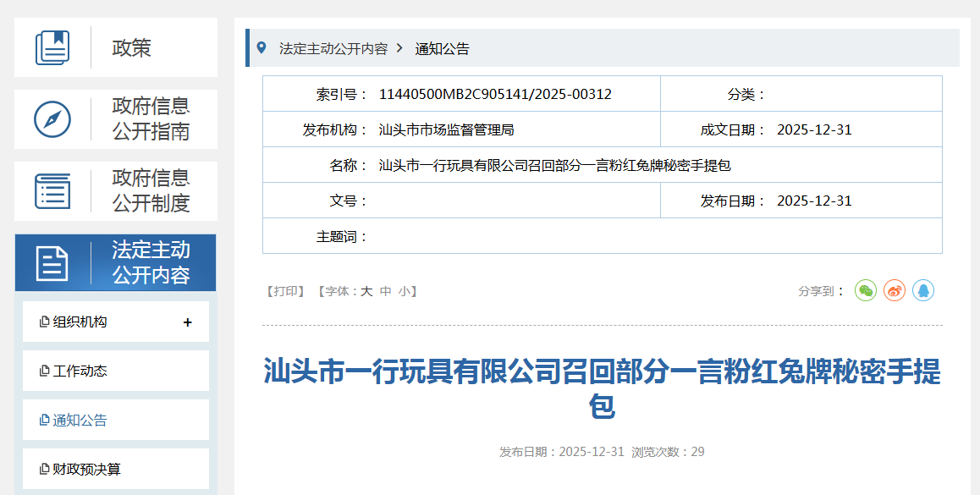Click 通知公告 in the breadcrumb
Viewport: 980px width, 495px height.
coord(442,49)
